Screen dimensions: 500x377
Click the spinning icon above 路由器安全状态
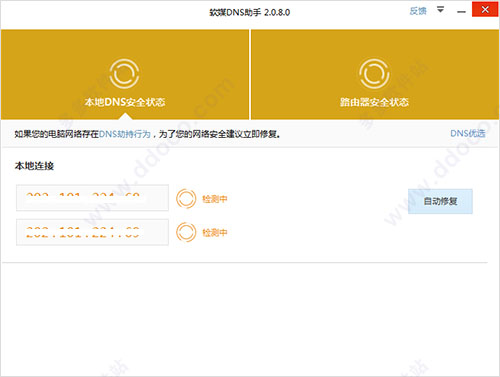[x=374, y=74]
